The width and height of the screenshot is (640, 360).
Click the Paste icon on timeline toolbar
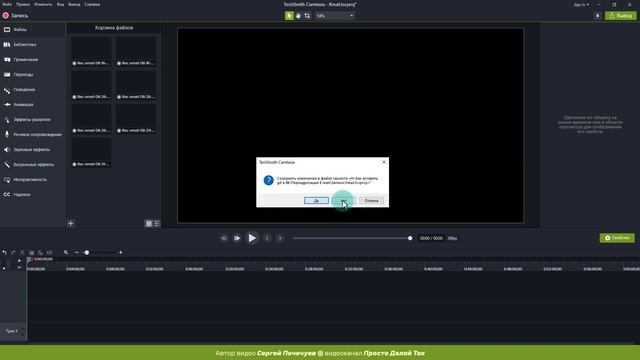(40, 253)
